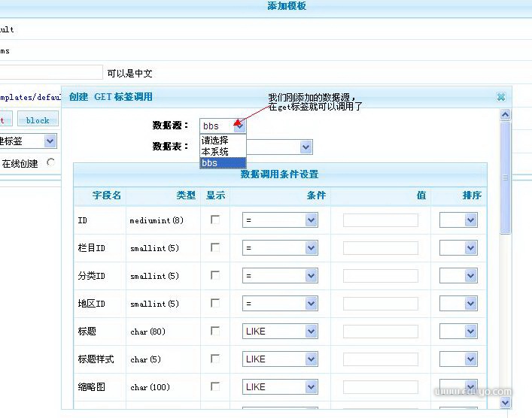Toggle 缩略图 display checkbox

click(x=215, y=386)
